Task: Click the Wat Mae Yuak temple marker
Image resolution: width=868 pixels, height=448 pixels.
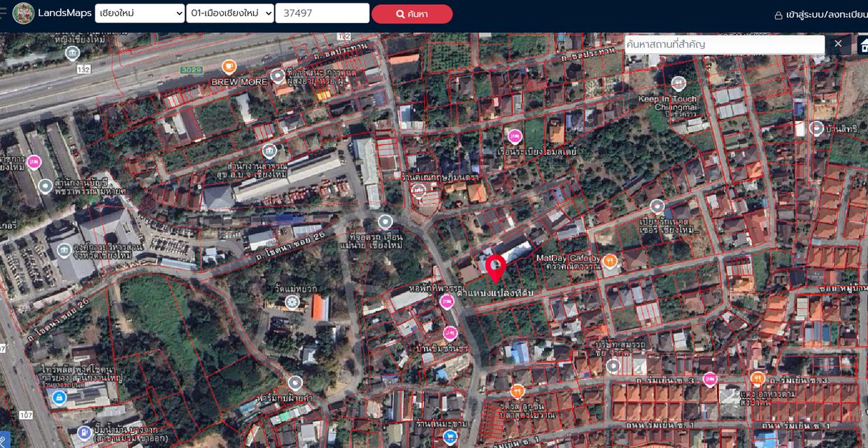Action: tap(292, 302)
